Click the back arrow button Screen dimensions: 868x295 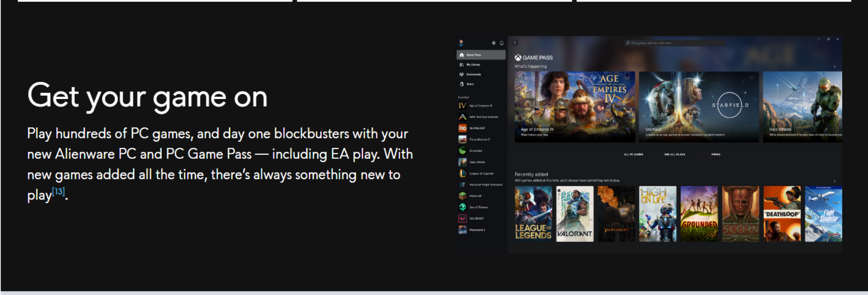click(515, 43)
